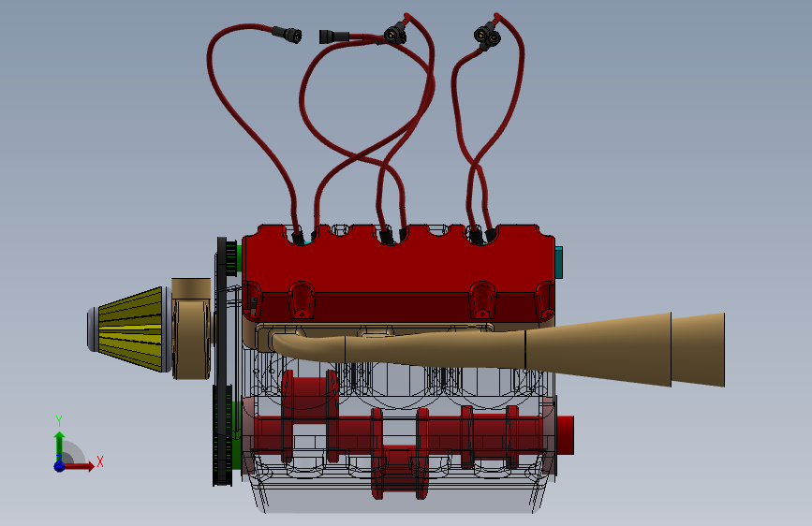Select the yellow cone air filter

pos(129,329)
